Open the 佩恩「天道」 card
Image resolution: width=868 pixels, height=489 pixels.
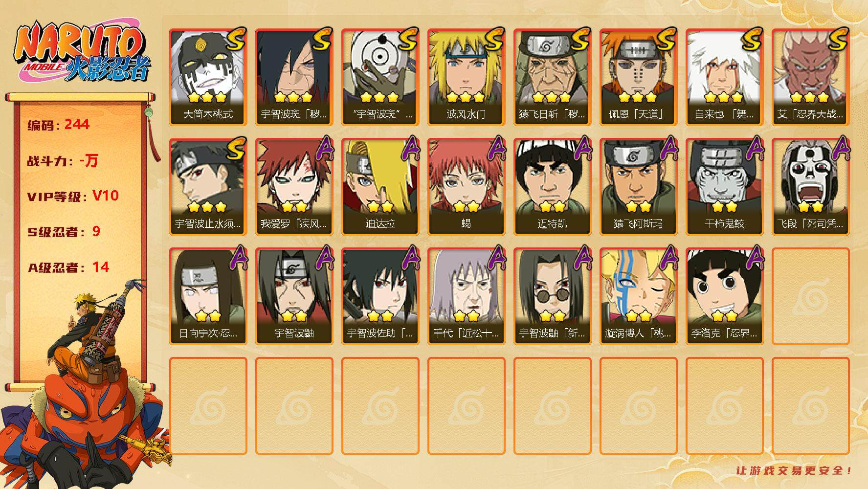click(x=638, y=77)
